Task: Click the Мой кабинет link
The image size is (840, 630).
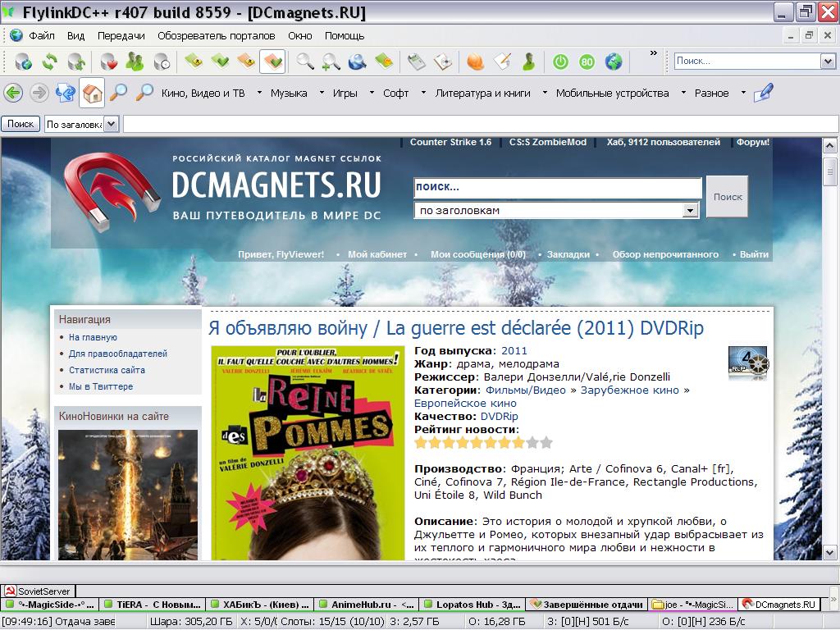Action: (377, 254)
